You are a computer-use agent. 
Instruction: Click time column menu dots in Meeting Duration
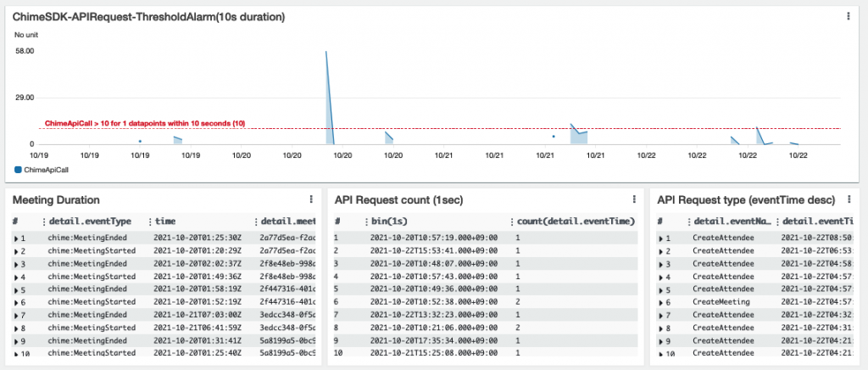point(149,221)
